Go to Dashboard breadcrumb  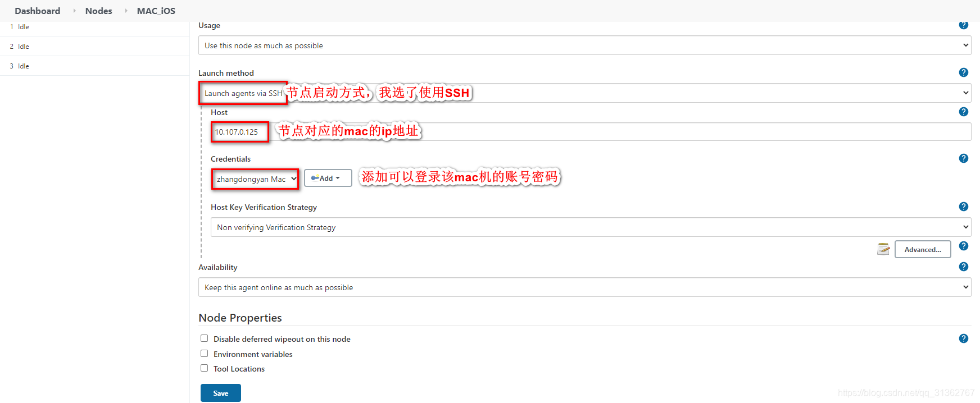click(37, 11)
